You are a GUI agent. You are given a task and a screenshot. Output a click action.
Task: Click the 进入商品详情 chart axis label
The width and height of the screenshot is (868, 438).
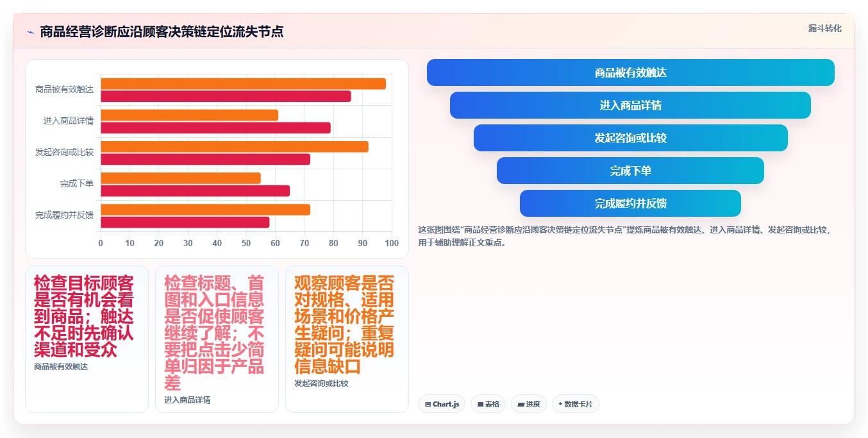(x=69, y=121)
